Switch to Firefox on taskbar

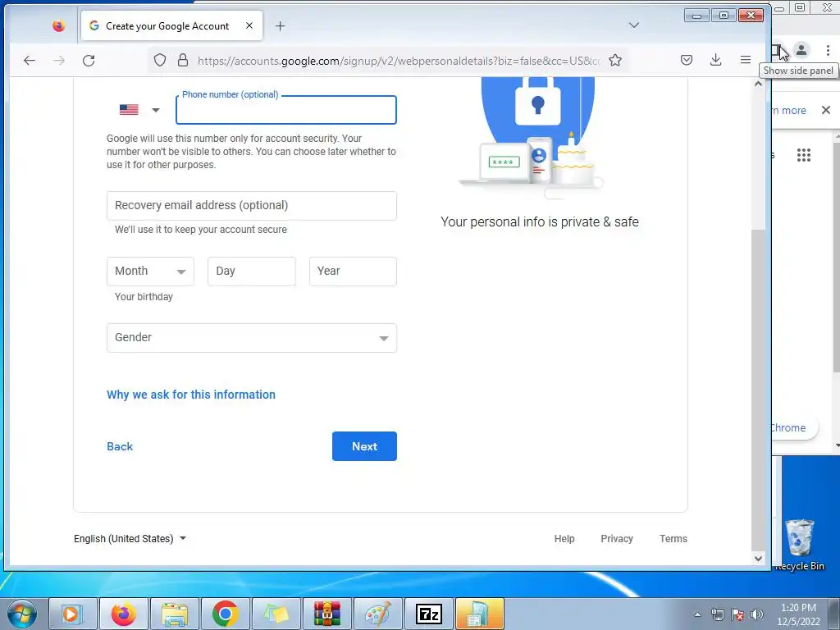click(123, 614)
